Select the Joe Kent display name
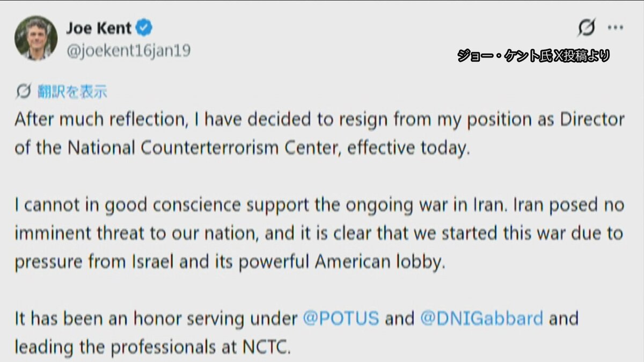644x362 pixels. coord(98,29)
